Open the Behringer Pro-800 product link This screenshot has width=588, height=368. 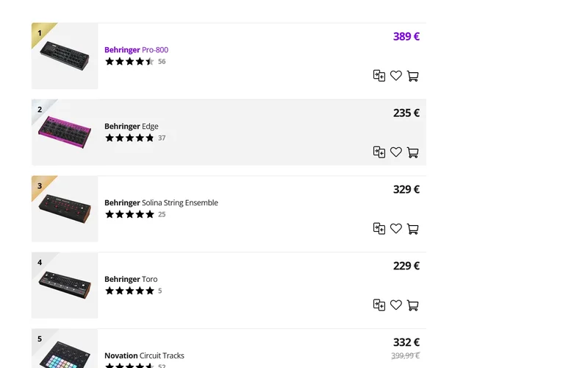point(136,50)
